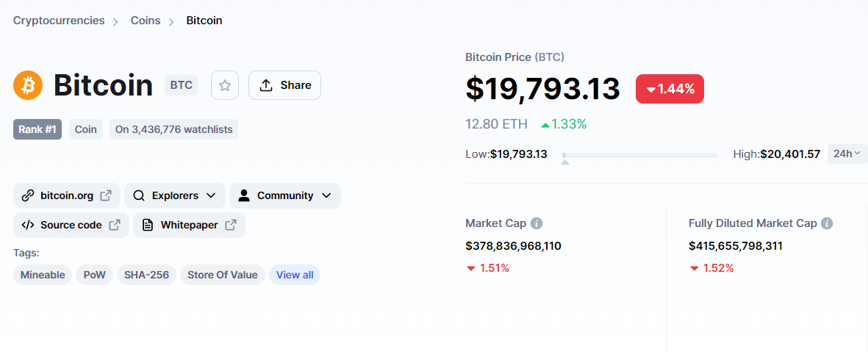Click the orange Bitcoin logo icon

tap(28, 85)
